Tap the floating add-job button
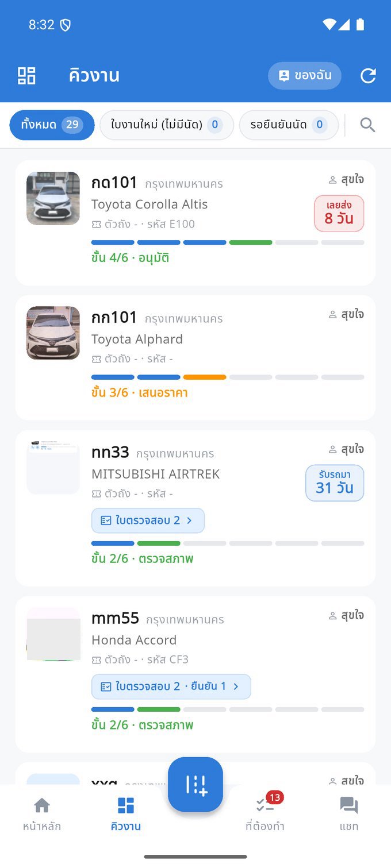 coord(195,784)
